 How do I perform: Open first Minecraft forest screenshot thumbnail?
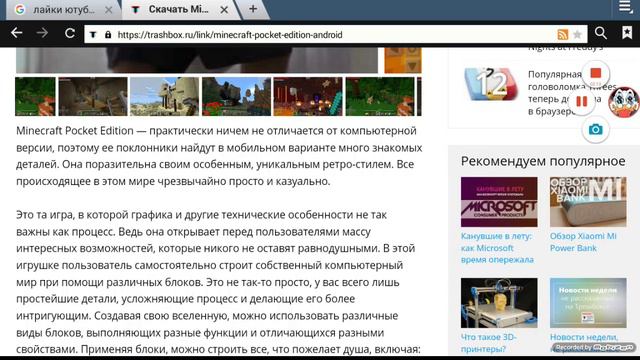[x=36, y=96]
